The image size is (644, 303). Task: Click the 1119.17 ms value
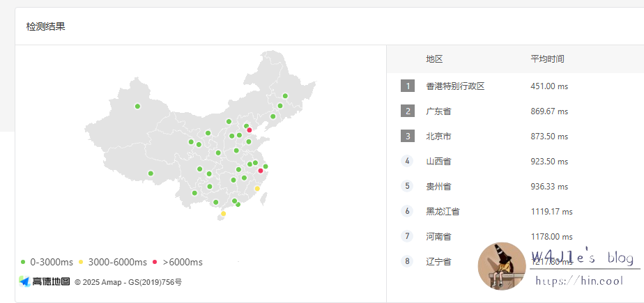[x=551, y=212]
